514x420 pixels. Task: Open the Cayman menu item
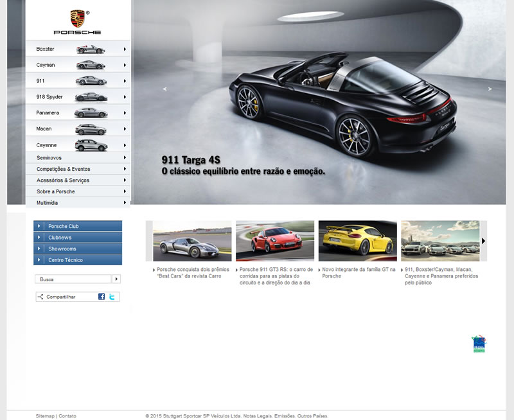tap(78, 65)
